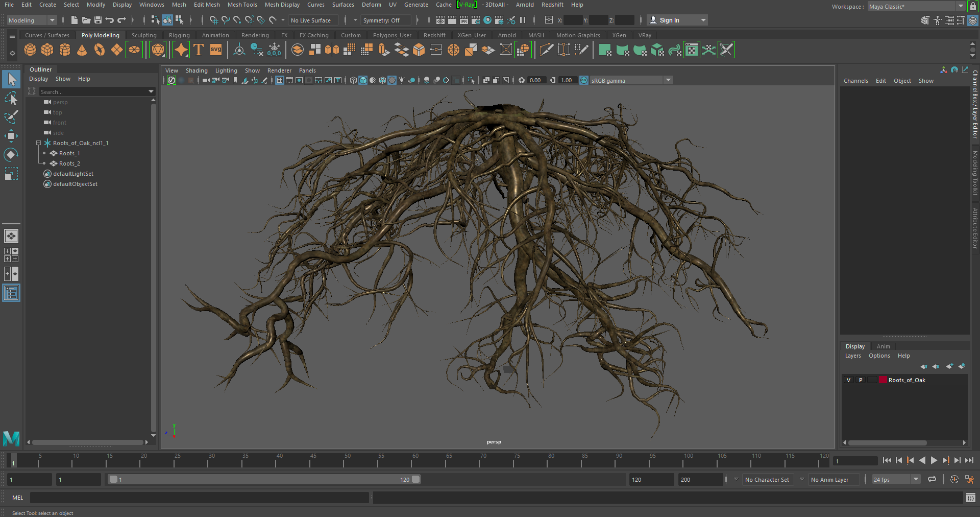Open the Symmetry Off dropdown
The width and height of the screenshot is (980, 517).
[x=386, y=20]
